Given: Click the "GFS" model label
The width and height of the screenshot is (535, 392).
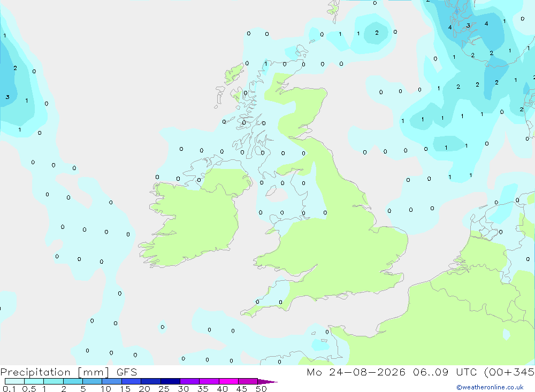Looking at the screenshot, I should 127,372.
